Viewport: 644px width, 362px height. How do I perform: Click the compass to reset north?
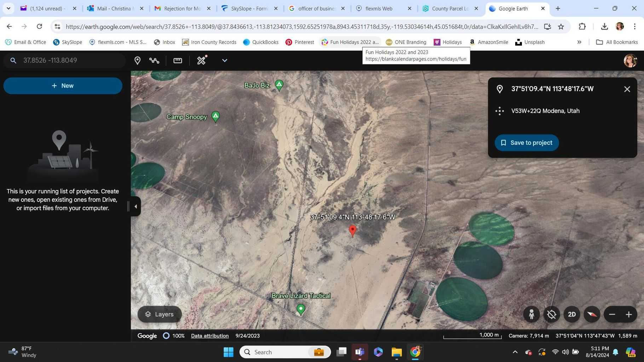click(592, 314)
